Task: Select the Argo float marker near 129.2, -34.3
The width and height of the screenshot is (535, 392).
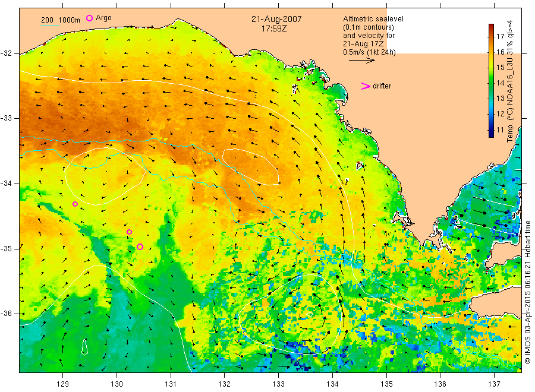Action: tap(75, 204)
